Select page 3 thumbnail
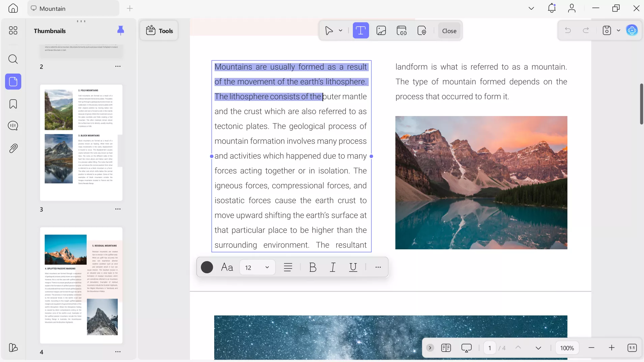This screenshot has width=644, height=362. click(x=81, y=142)
